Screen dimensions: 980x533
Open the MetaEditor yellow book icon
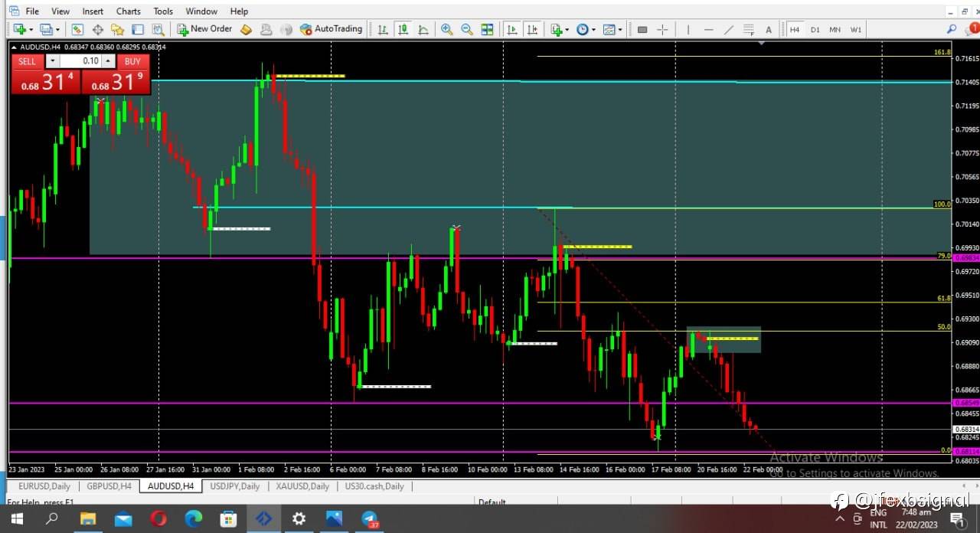[x=246, y=29]
